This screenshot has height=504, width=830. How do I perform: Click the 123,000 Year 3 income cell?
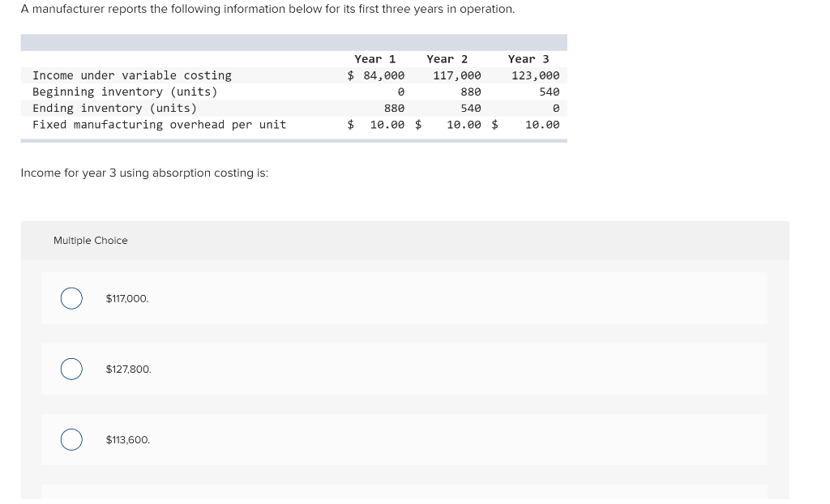(x=536, y=75)
